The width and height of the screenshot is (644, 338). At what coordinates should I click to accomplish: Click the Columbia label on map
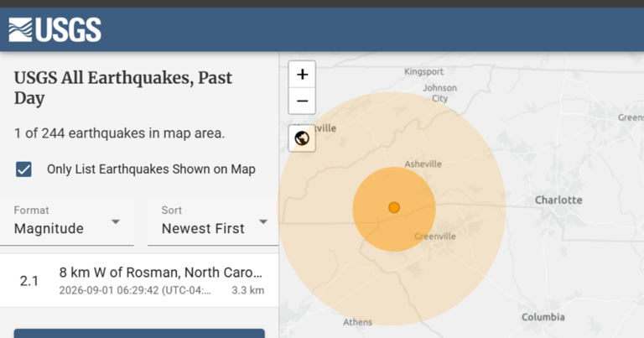coord(543,317)
